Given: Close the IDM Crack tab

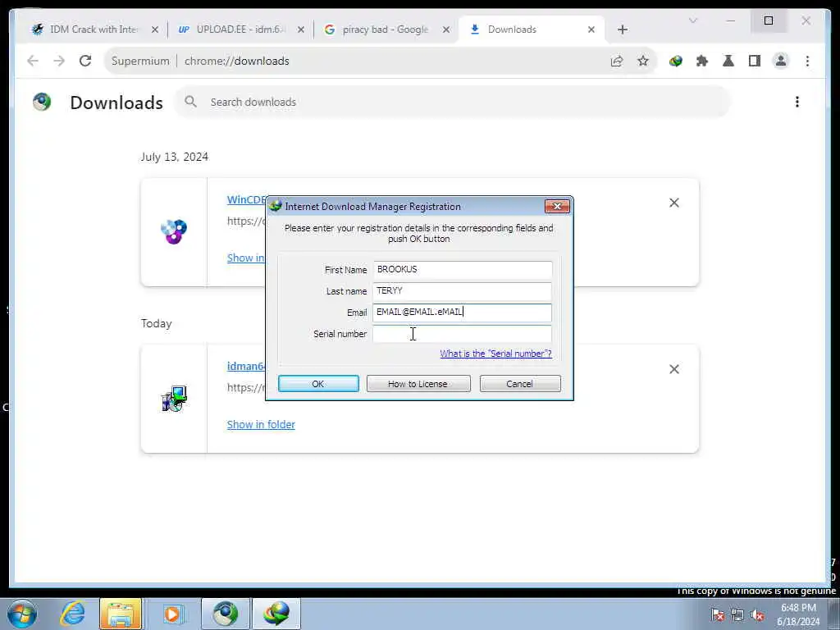Looking at the screenshot, I should coord(155,30).
